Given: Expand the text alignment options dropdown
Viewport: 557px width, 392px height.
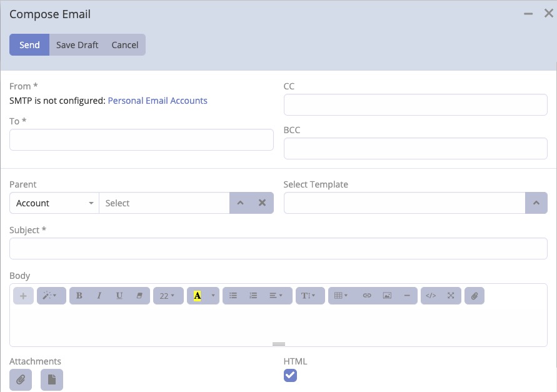Looking at the screenshot, I should (273, 295).
